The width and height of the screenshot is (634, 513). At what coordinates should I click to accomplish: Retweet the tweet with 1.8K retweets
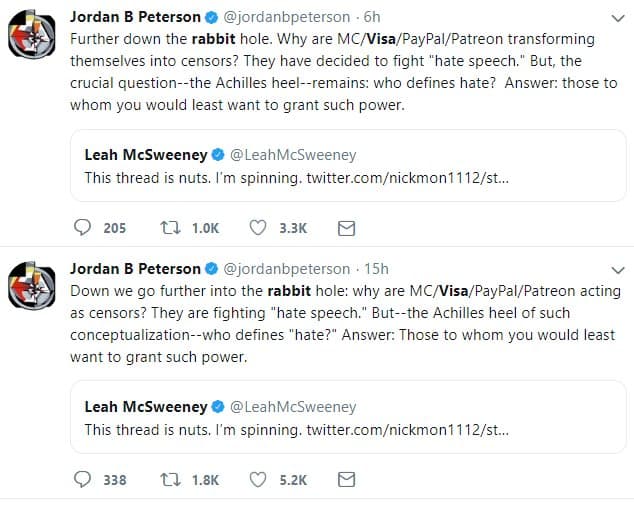pos(170,479)
